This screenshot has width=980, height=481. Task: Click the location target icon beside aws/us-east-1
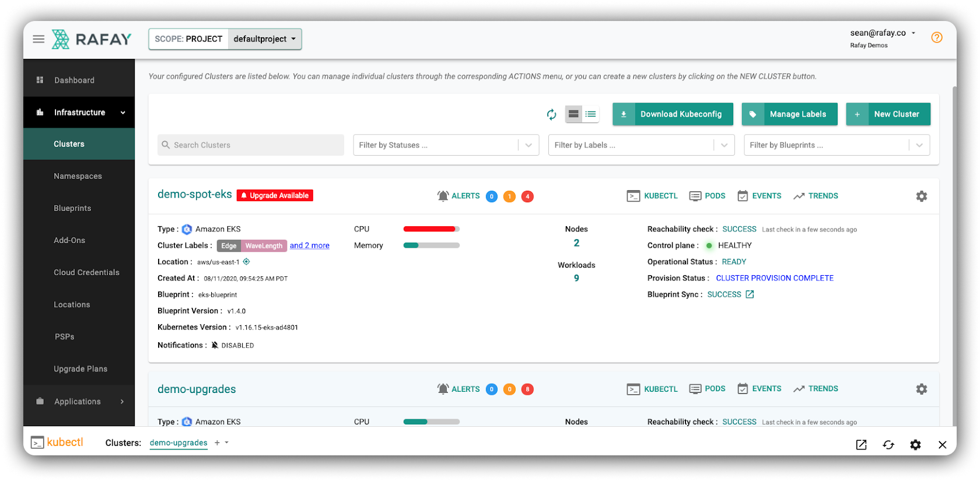246,262
